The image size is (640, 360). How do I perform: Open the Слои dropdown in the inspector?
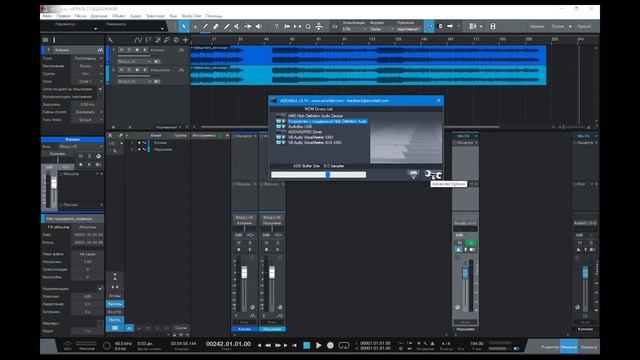(87, 81)
